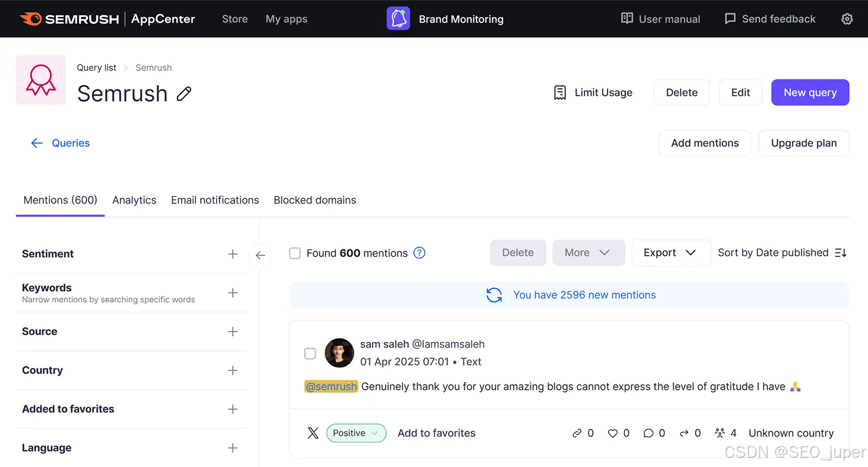Click the Send feedback link text
Screen dimensions: 868x467
click(778, 19)
